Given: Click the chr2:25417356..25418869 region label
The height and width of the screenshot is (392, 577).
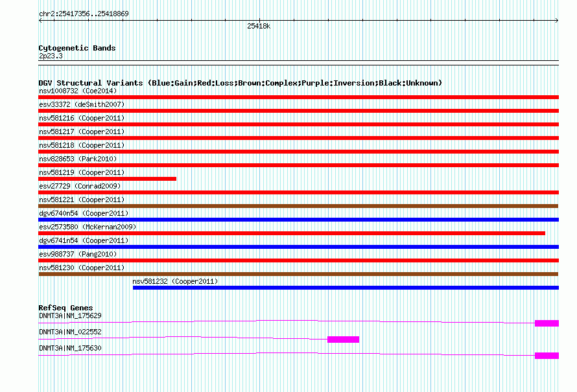Looking at the screenshot, I should coord(84,14).
